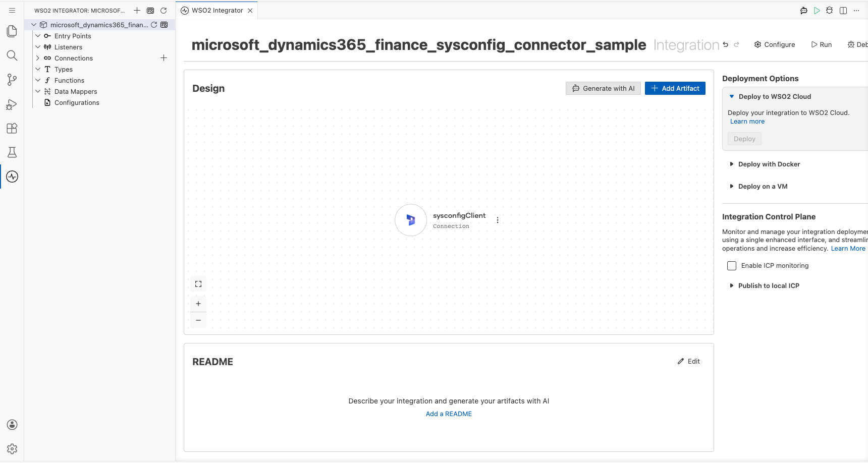The image size is (868, 463).
Task: Collapse the microsoft_dynamics365 project tree
Action: [34, 25]
